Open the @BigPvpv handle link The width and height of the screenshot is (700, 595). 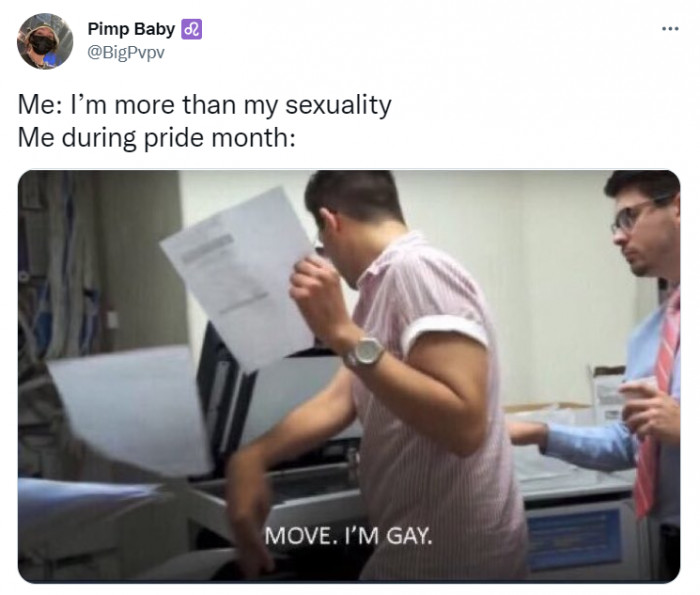(x=126, y=53)
